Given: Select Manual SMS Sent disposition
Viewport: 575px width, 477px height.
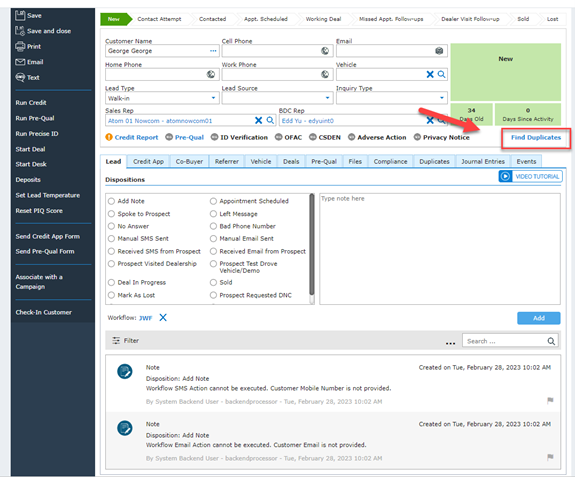Looking at the screenshot, I should click(111, 238).
